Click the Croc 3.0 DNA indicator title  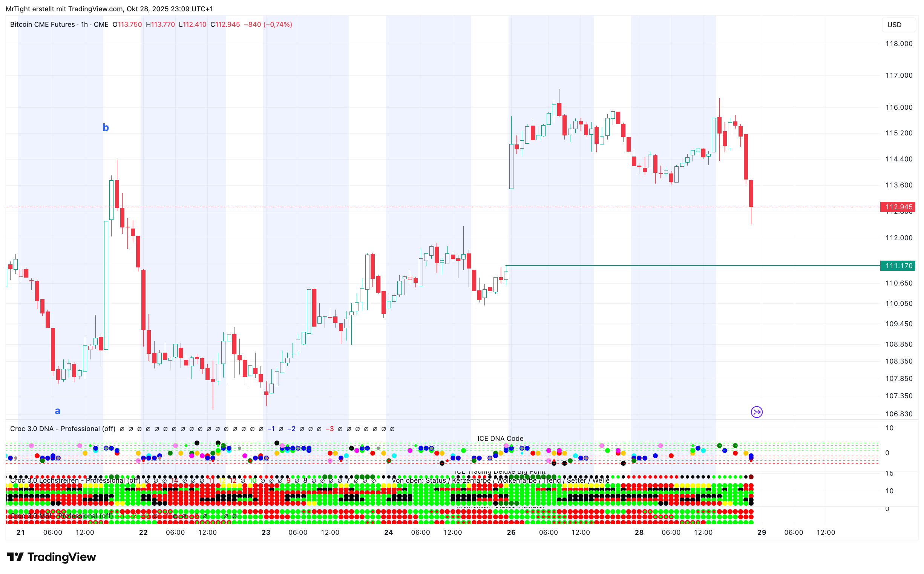pos(63,428)
